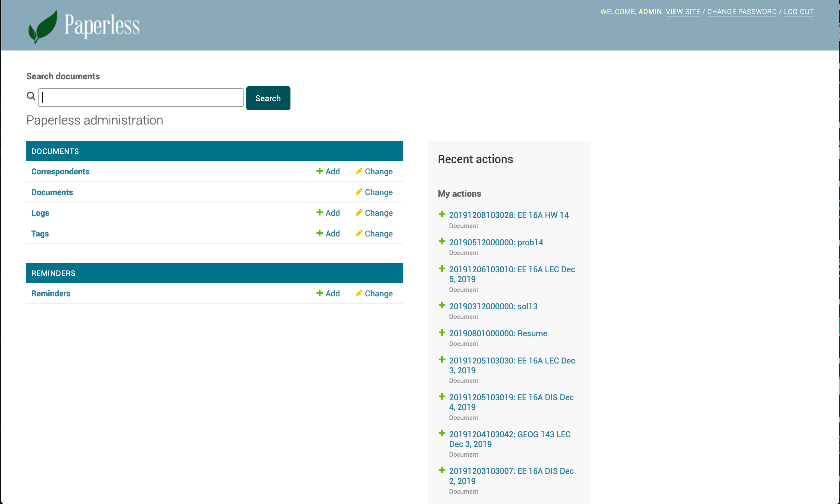Click the Log Out link
Screen dimensions: 840x504
799,12
